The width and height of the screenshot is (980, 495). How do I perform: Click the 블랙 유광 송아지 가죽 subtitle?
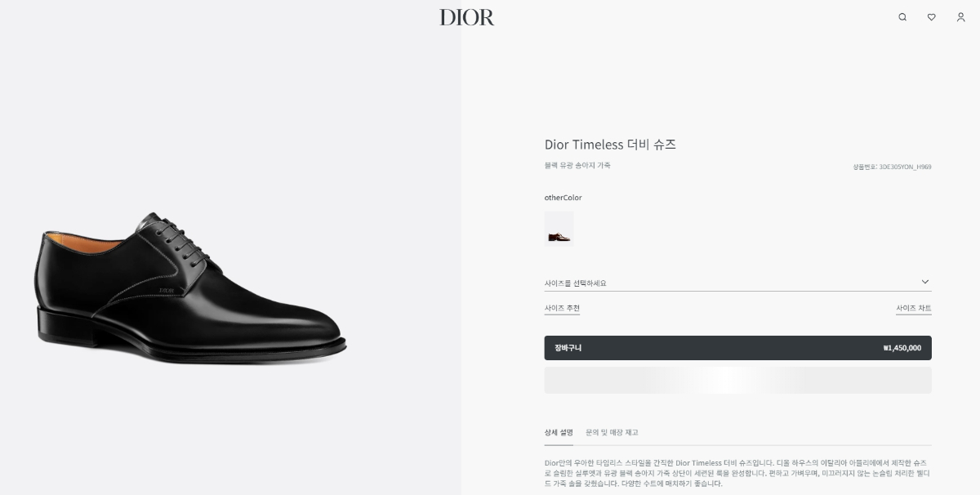(577, 165)
